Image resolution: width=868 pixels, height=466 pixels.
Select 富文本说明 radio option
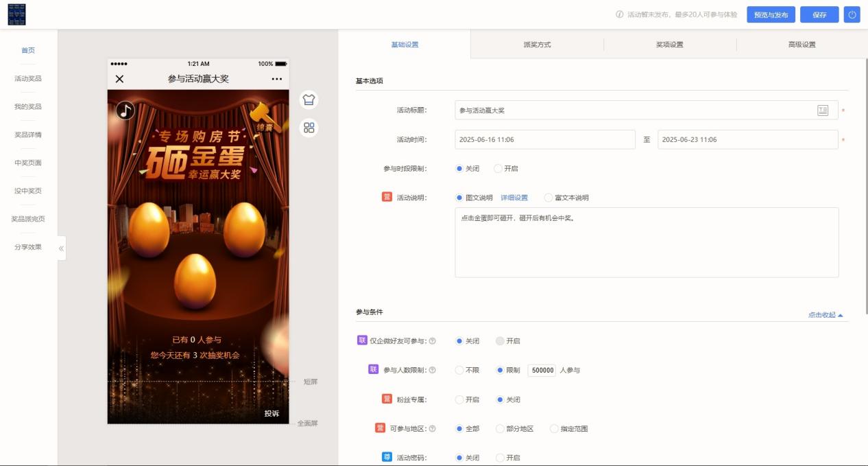(x=548, y=198)
